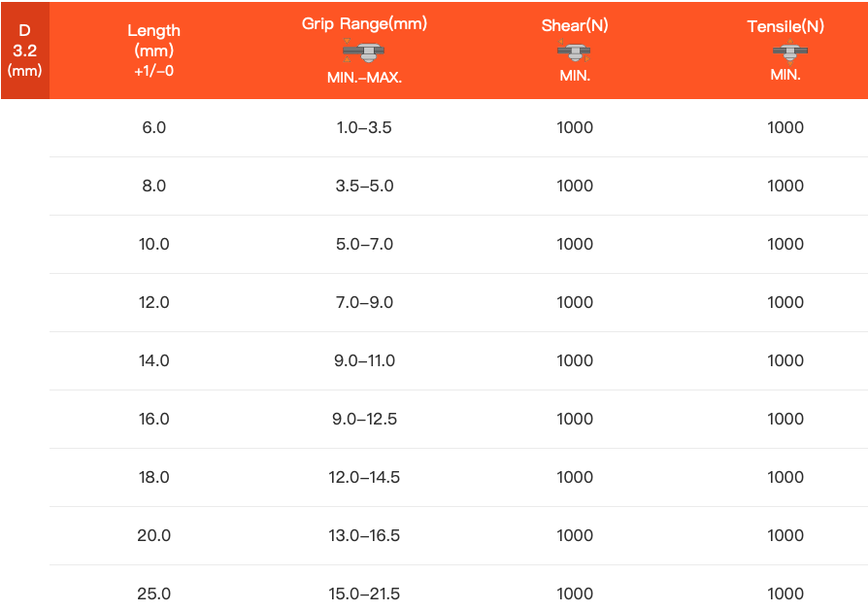This screenshot has width=868, height=611.
Task: Click the tensile value in the 18.0 length row
Action: coord(785,477)
